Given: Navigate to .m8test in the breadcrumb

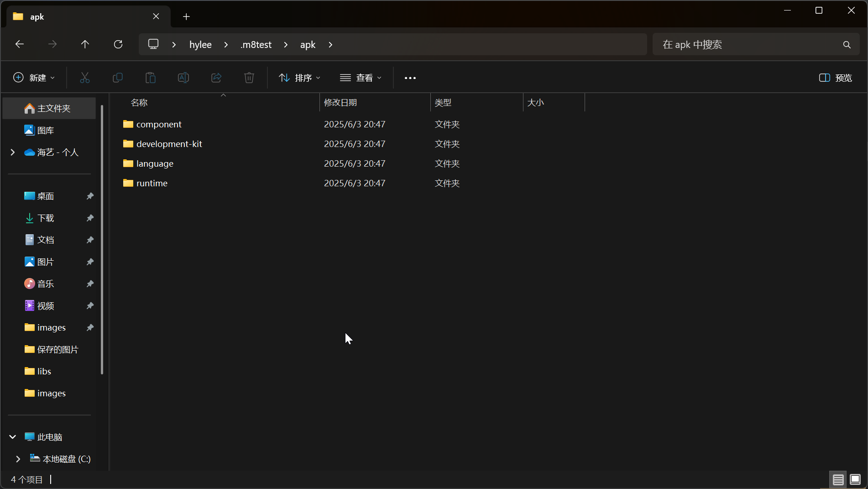Looking at the screenshot, I should pos(256,45).
